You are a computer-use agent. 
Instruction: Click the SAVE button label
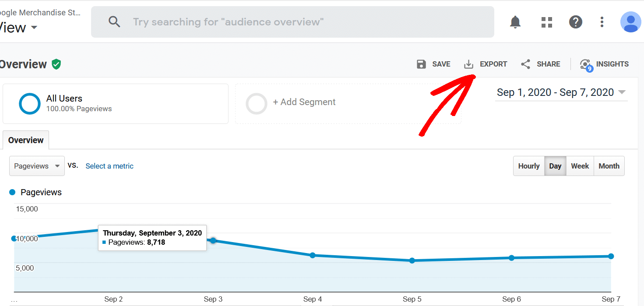tap(441, 64)
